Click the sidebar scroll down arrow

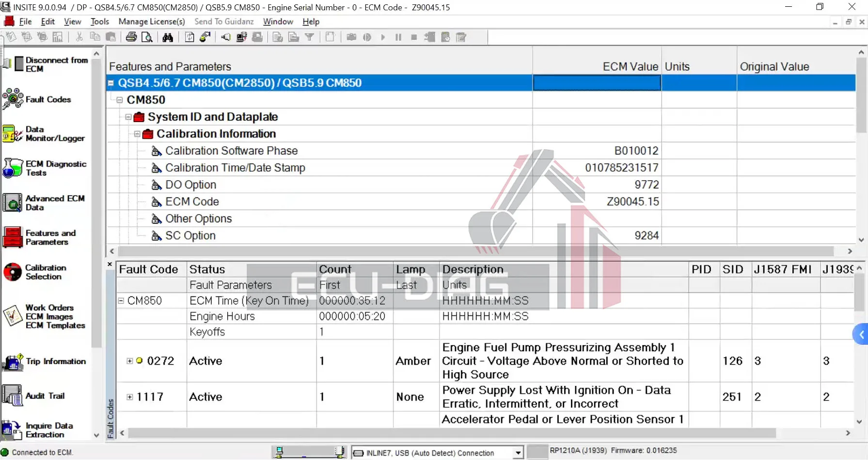[x=96, y=435]
